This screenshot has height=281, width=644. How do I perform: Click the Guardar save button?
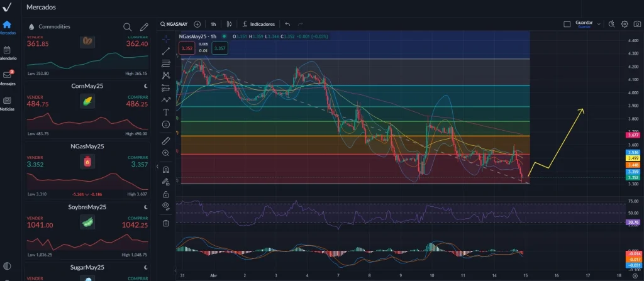(584, 25)
